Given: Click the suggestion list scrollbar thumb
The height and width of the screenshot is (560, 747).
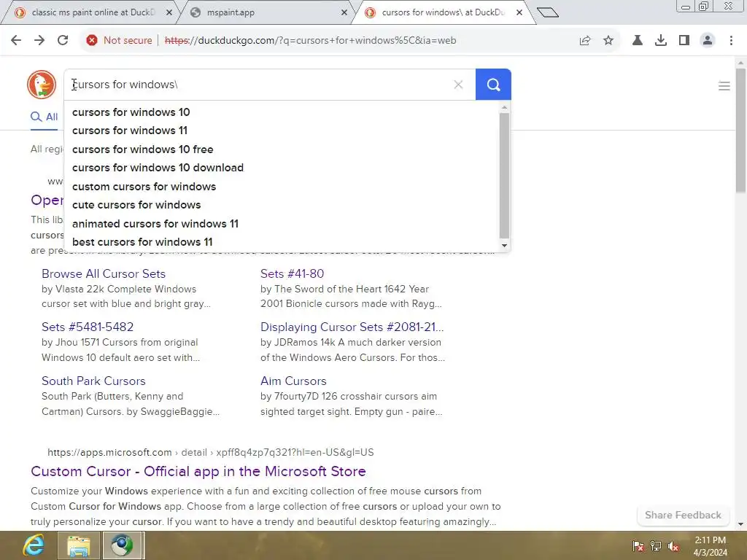Looking at the screenshot, I should 505,175.
